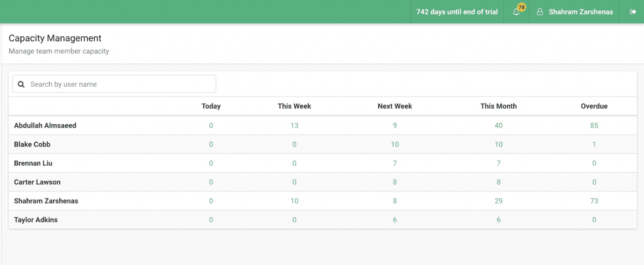Sort by the Today column header
Image resolution: width=644 pixels, height=265 pixels.
pyautogui.click(x=211, y=106)
